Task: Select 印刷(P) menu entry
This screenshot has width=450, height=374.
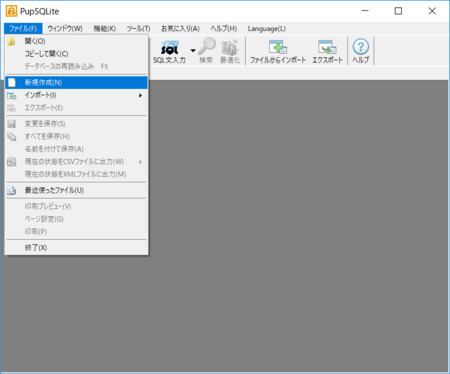Action: (76, 231)
